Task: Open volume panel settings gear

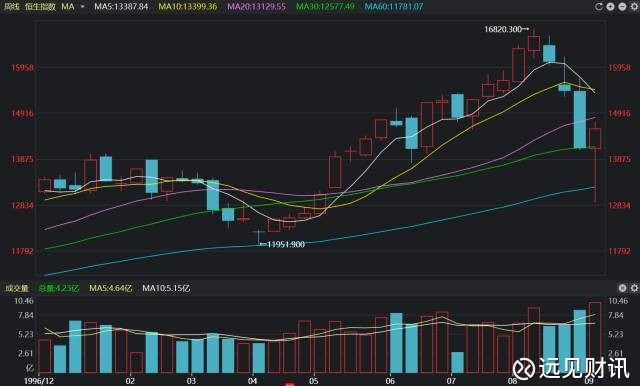Action: (x=634, y=288)
